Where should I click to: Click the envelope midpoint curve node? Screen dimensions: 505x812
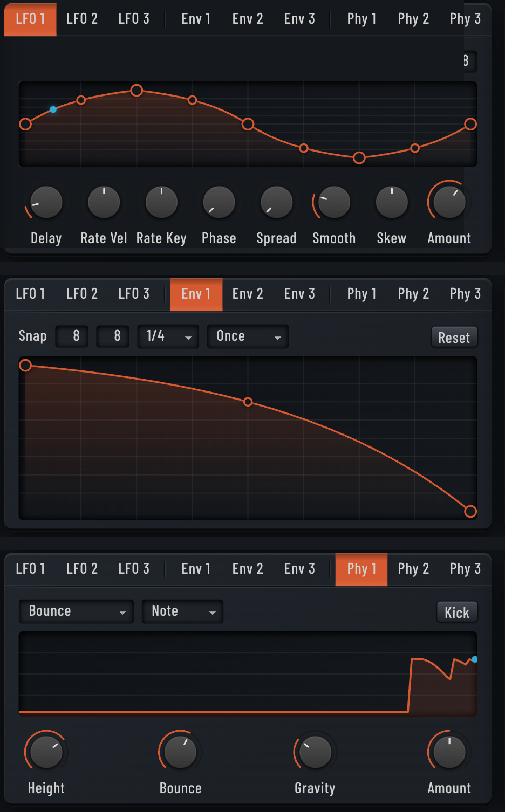[x=248, y=402]
